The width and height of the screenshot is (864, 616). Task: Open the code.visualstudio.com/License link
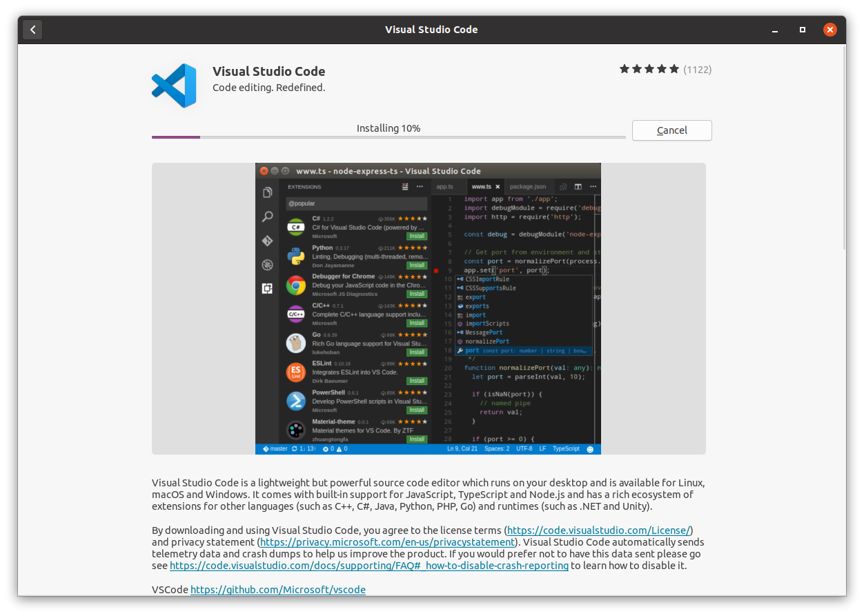[598, 530]
